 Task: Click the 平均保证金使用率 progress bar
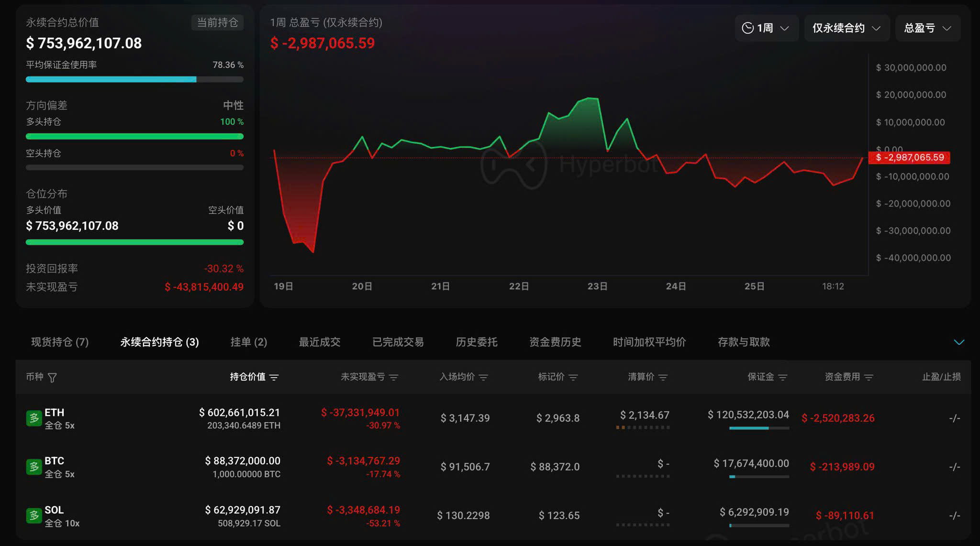[x=134, y=79]
